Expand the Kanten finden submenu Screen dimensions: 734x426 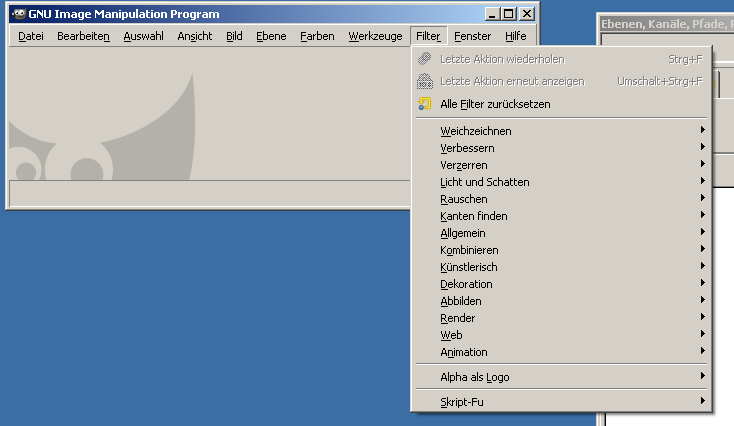pyautogui.click(x=561, y=216)
